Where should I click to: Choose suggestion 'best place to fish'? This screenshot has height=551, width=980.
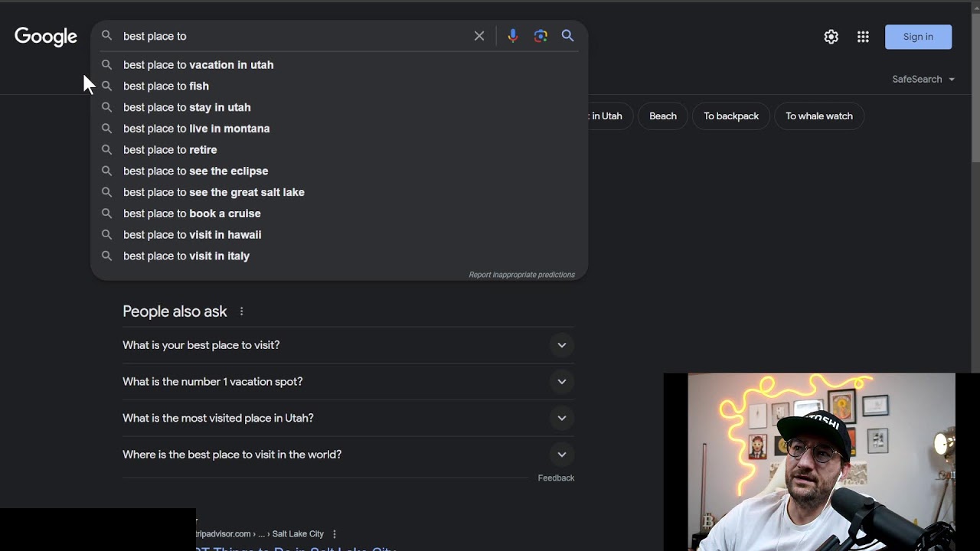(166, 86)
